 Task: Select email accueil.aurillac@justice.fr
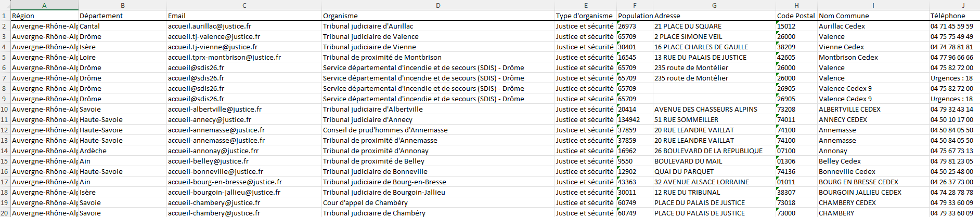244,26
